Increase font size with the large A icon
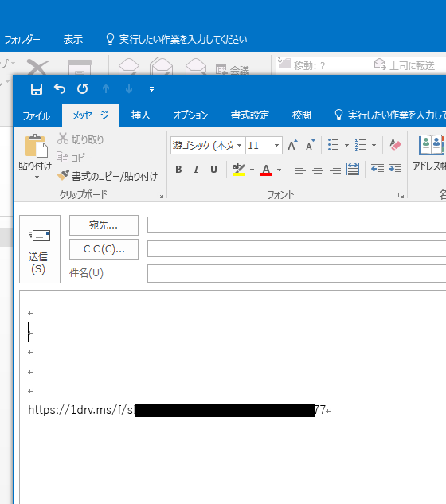The height and width of the screenshot is (504, 446). tap(292, 145)
